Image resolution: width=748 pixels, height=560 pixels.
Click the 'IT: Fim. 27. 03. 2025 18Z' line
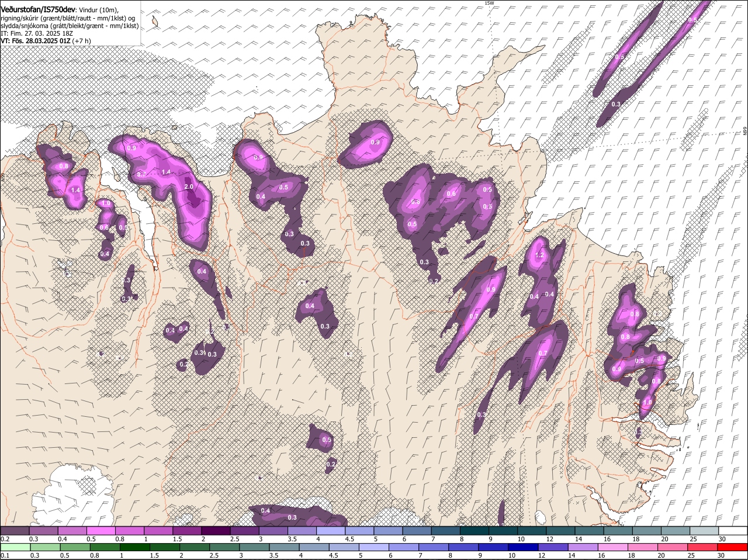pyautogui.click(x=36, y=33)
